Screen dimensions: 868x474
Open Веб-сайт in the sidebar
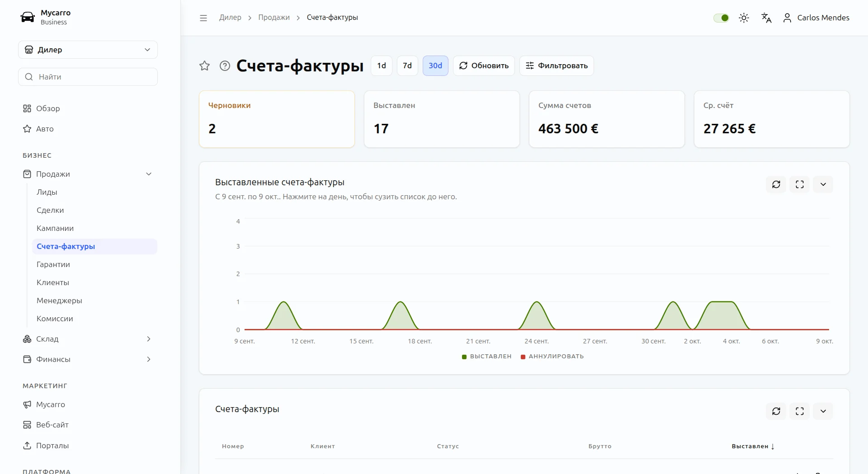(88, 425)
